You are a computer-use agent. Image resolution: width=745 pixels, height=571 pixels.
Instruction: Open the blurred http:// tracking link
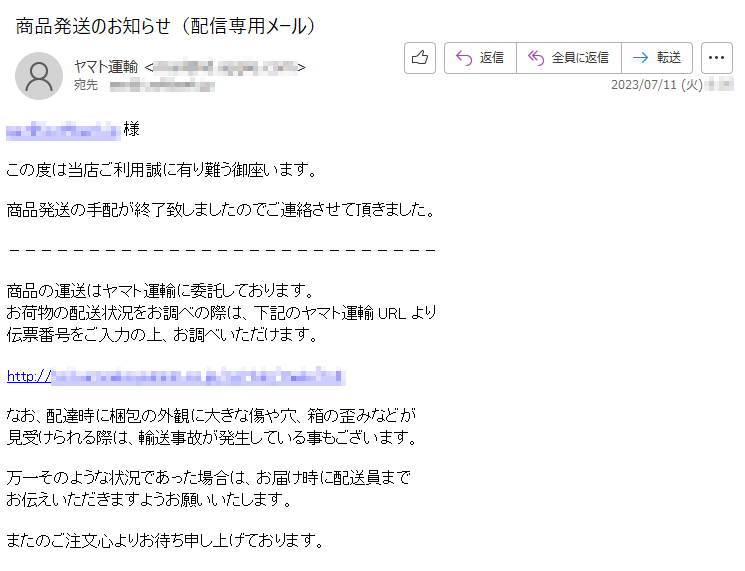pyautogui.click(x=176, y=376)
